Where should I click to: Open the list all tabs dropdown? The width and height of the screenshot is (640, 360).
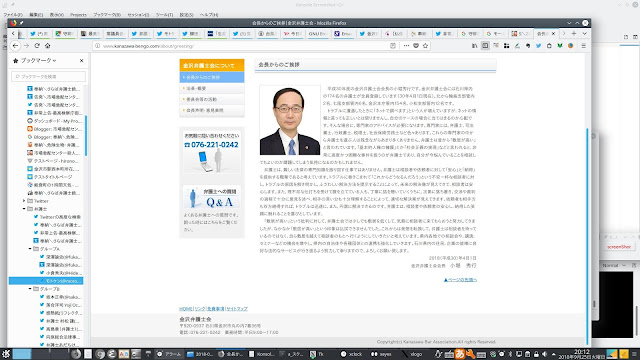pyautogui.click(x=584, y=33)
